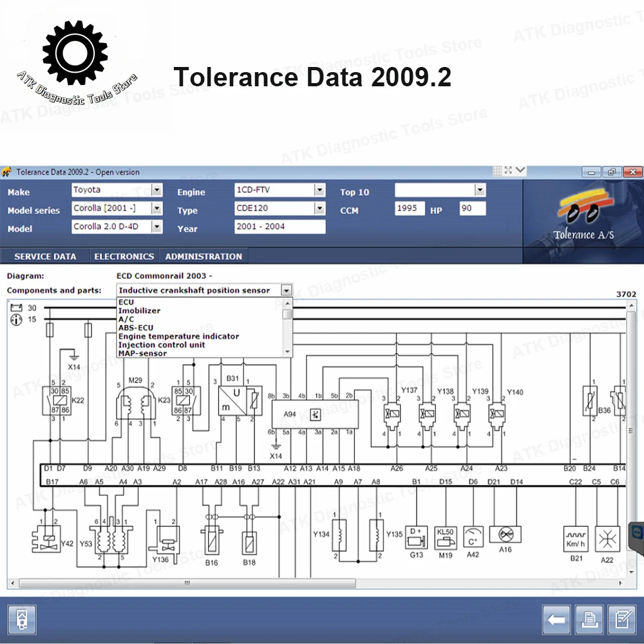Choose Imobilizer in the components list
644x644 pixels.
(x=139, y=310)
